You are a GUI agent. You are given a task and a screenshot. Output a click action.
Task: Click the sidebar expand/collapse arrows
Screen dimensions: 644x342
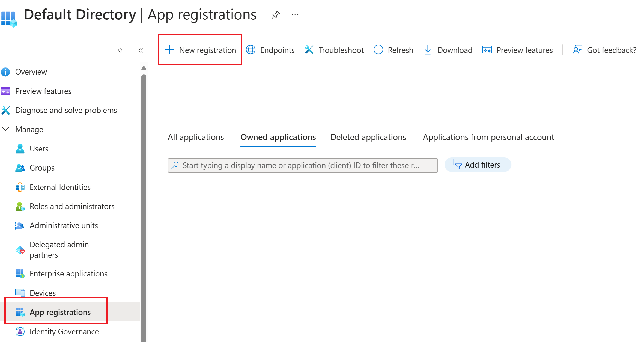120,50
